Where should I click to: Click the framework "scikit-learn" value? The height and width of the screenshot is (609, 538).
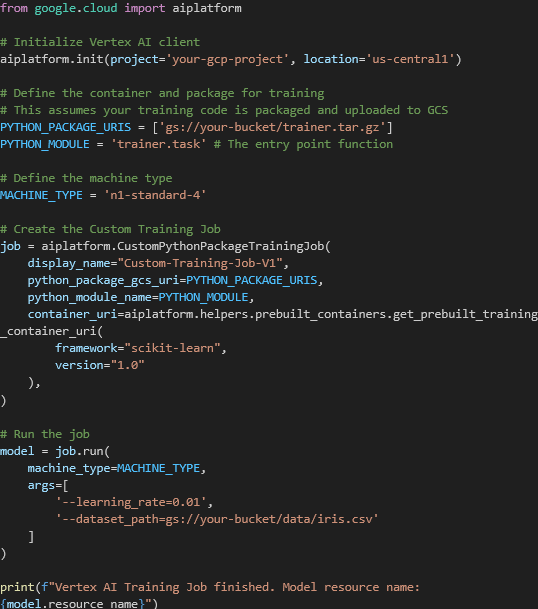172,348
